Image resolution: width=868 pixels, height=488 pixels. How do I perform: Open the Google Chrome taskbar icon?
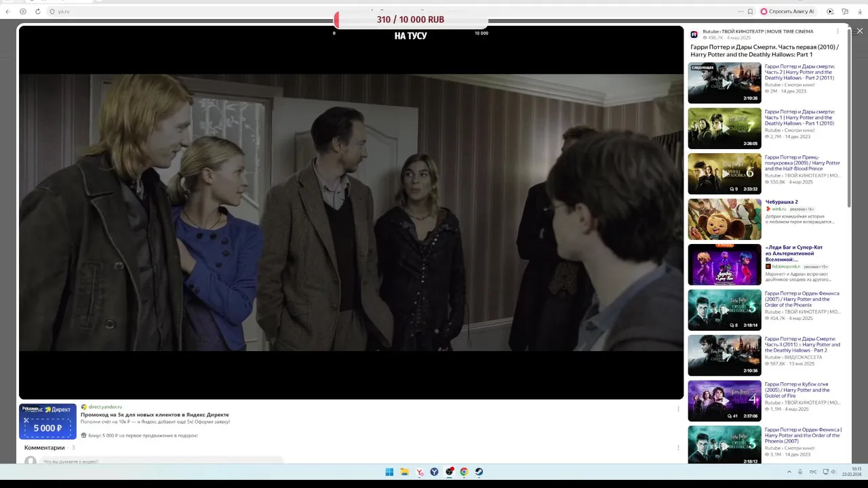click(x=464, y=472)
